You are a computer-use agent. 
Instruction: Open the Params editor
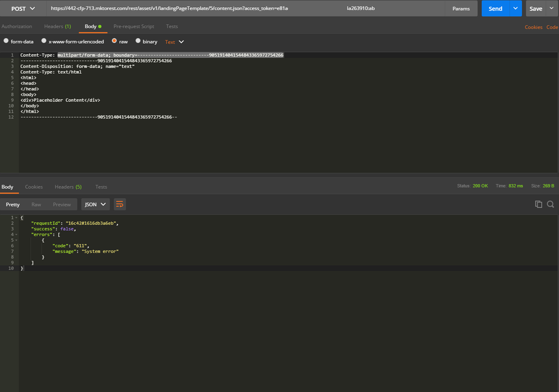(461, 8)
